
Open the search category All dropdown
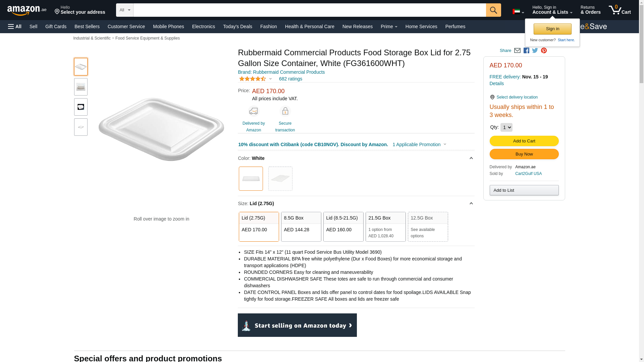point(125,10)
